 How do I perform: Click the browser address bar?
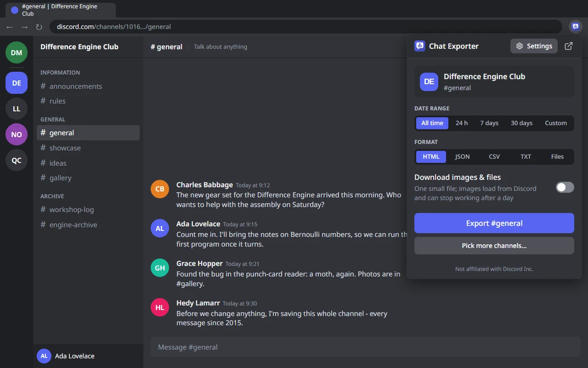pyautogui.click(x=306, y=27)
